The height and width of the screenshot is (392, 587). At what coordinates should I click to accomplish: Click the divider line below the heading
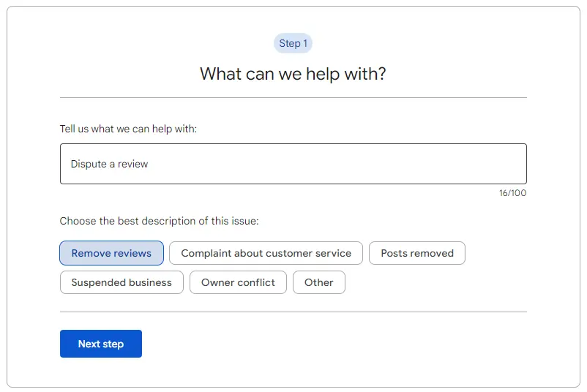(293, 97)
